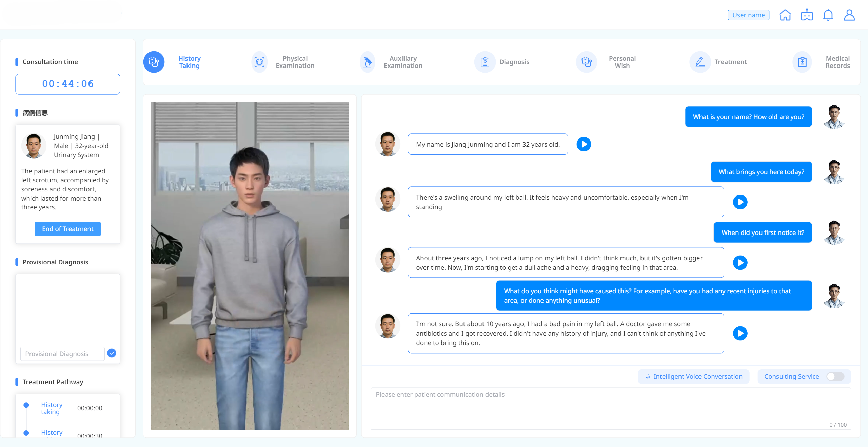Screen dimensions: 868x447
Task: Play audio of ten-years-ago pain reply
Action: tap(740, 333)
